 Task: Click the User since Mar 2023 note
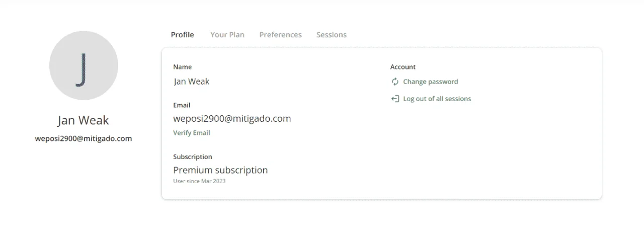[x=199, y=181]
